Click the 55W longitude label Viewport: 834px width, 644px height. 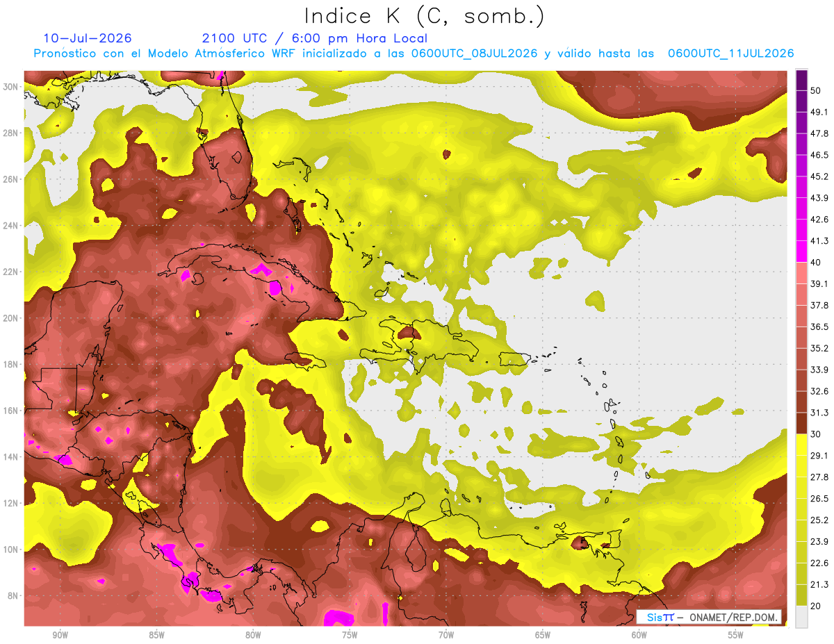pyautogui.click(x=736, y=635)
